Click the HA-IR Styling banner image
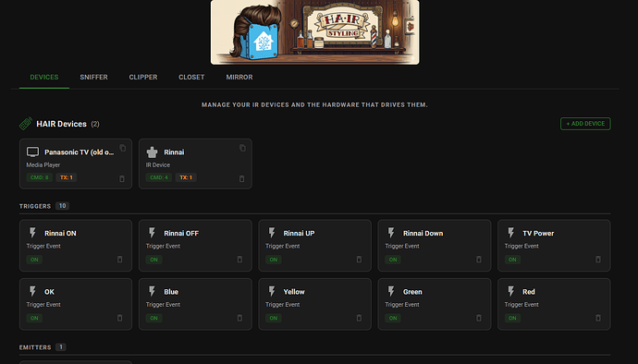 click(x=315, y=32)
